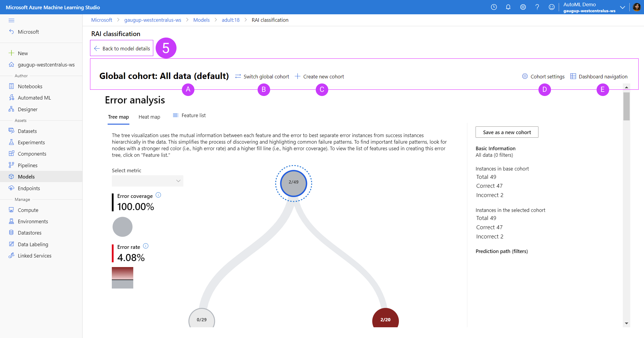The height and width of the screenshot is (338, 644).
Task: Click the help question mark icon
Action: (x=537, y=7)
